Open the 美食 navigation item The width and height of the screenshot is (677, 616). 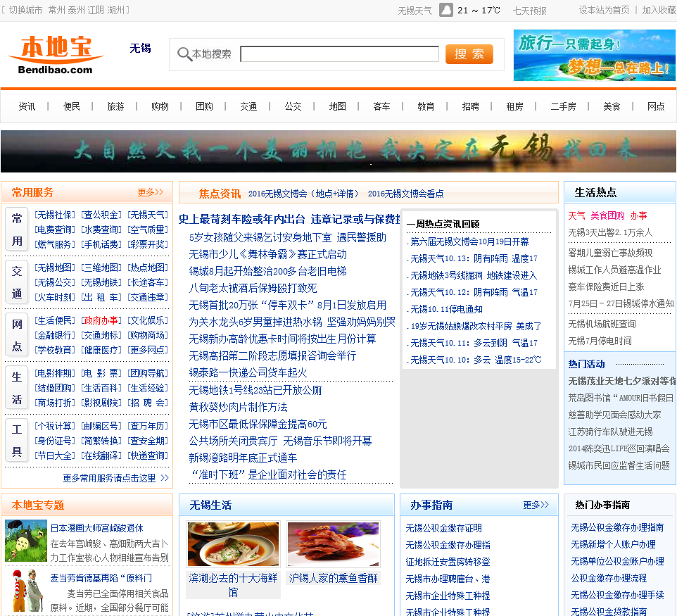click(612, 106)
